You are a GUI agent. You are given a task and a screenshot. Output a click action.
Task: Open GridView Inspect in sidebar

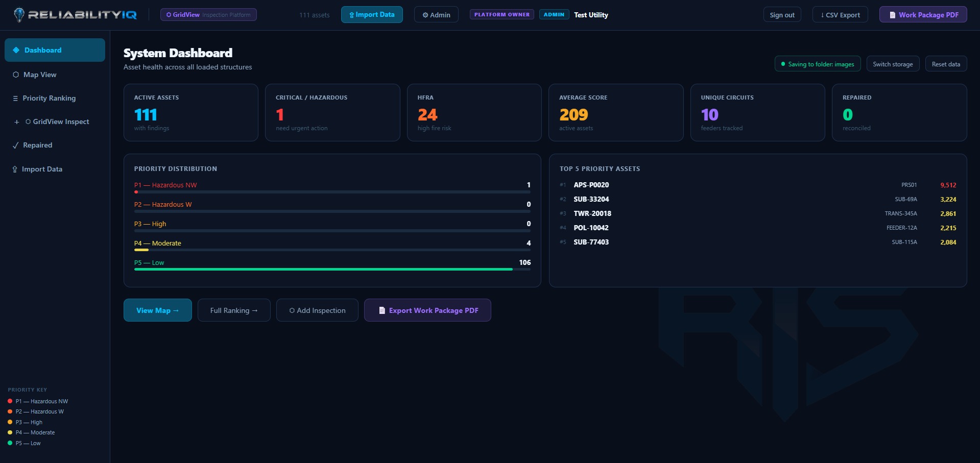click(55, 121)
